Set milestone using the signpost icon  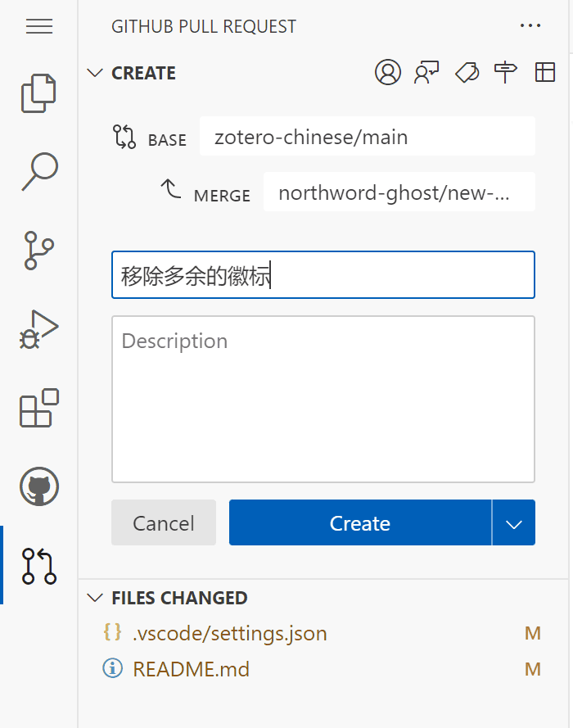click(505, 73)
